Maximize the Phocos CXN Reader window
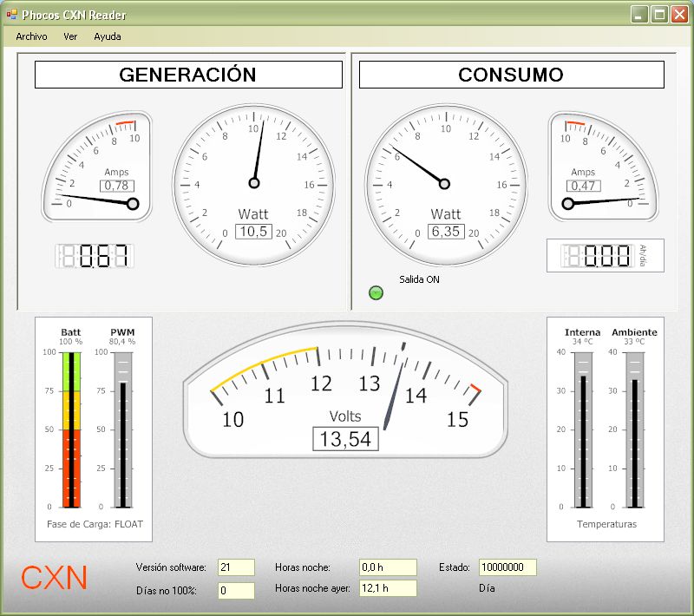This screenshot has width=694, height=616. tap(659, 15)
